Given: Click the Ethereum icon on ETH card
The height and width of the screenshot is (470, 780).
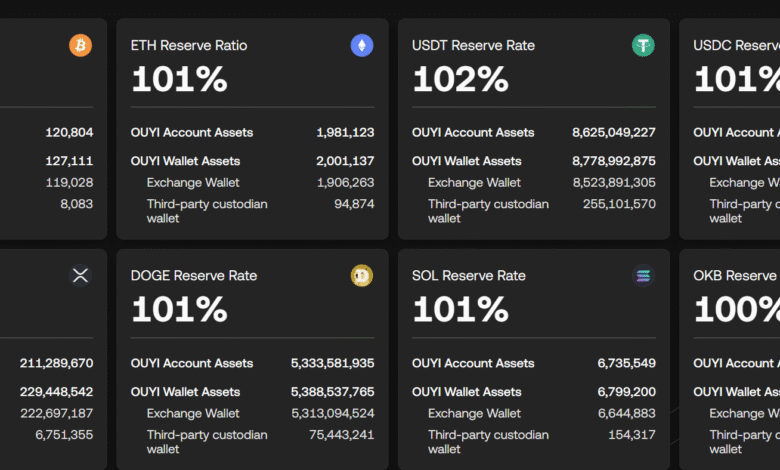Looking at the screenshot, I should [x=362, y=45].
